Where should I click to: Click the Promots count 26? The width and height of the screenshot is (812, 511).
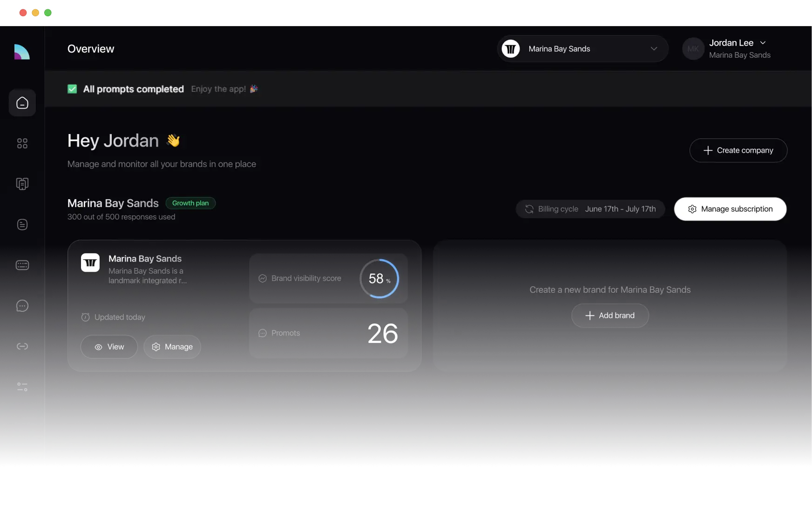coord(383,333)
